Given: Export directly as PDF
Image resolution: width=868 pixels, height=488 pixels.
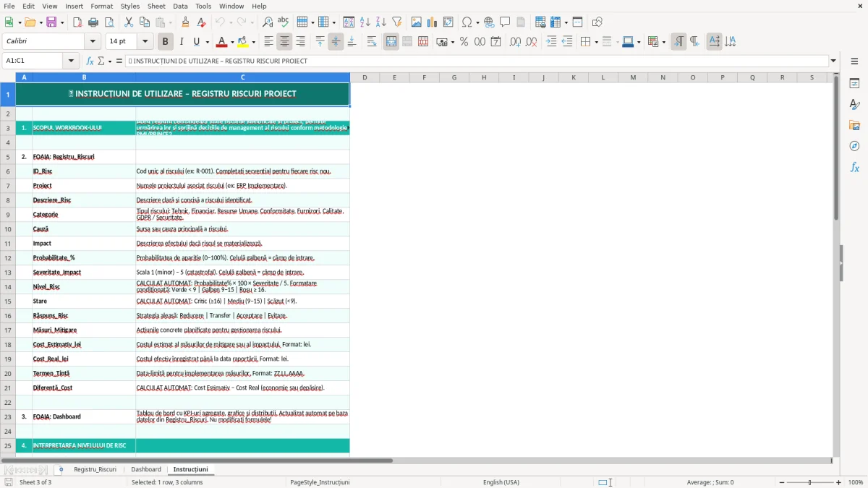Looking at the screenshot, I should coord(77,22).
